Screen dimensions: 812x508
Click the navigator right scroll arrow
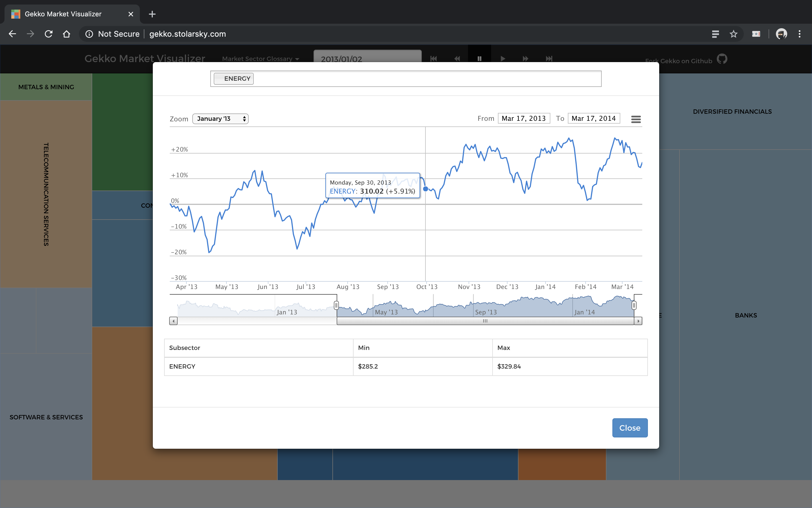click(638, 321)
